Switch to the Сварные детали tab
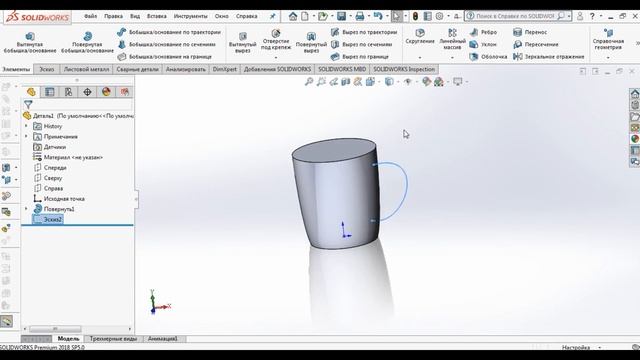 (x=137, y=69)
